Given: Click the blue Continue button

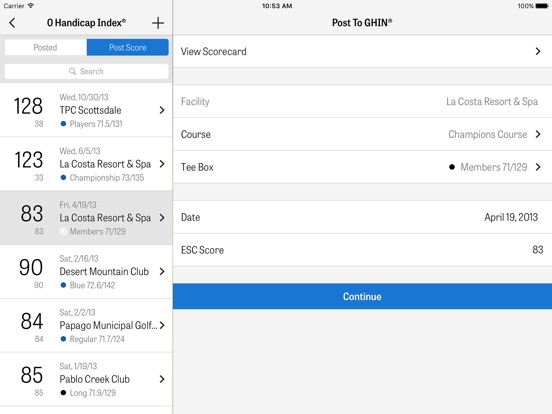Looking at the screenshot, I should tap(362, 296).
